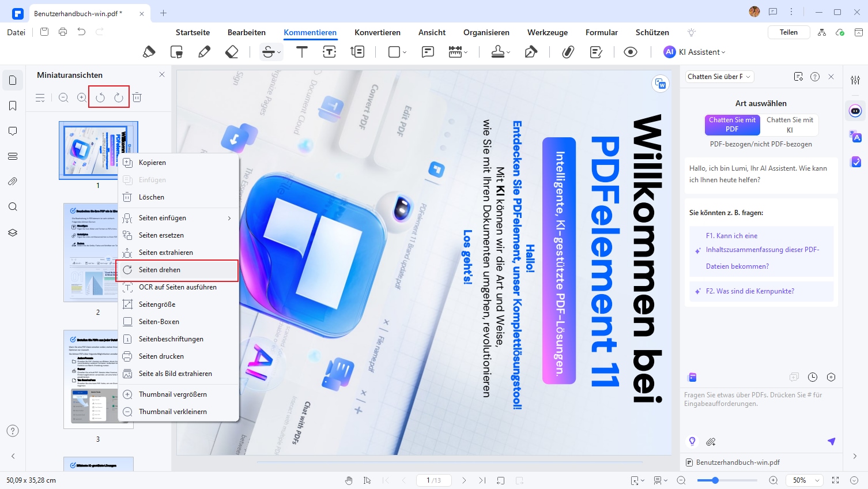Switch to Chatten Sie mit PDF mode
868x489 pixels.
tap(732, 125)
